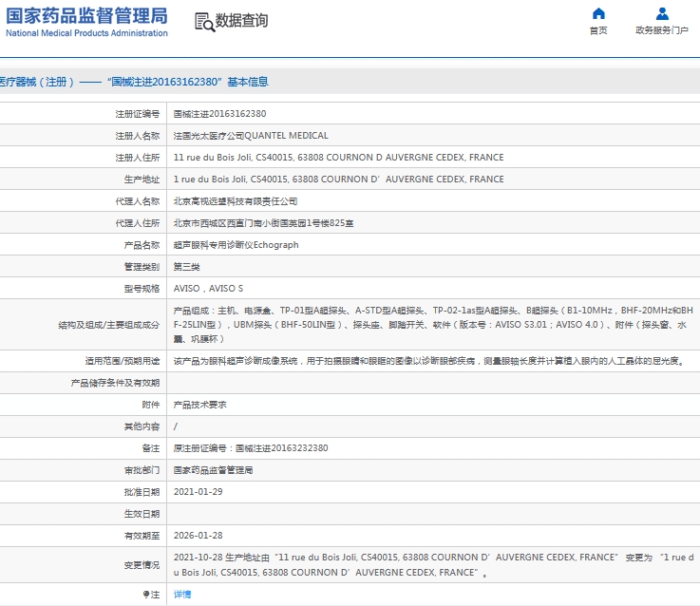The image size is (700, 606).
Task: Click the 产品技术要求 attachment value
Action: click(200, 405)
